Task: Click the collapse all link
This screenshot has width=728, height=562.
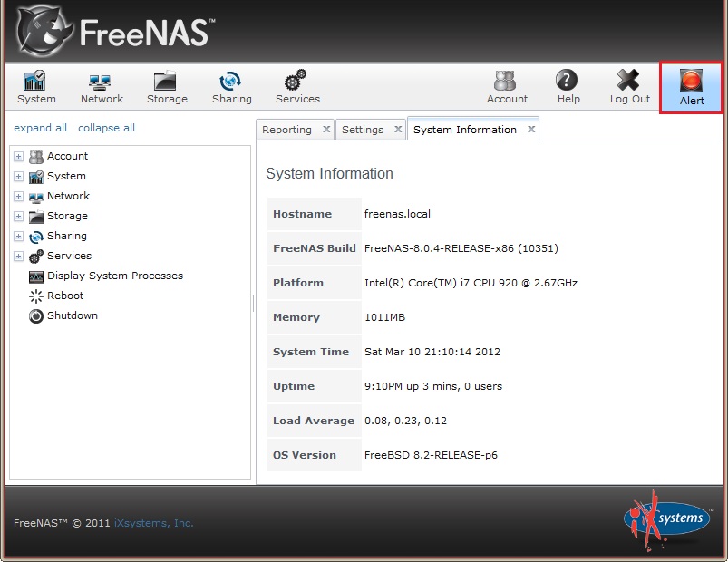Action: [106, 128]
